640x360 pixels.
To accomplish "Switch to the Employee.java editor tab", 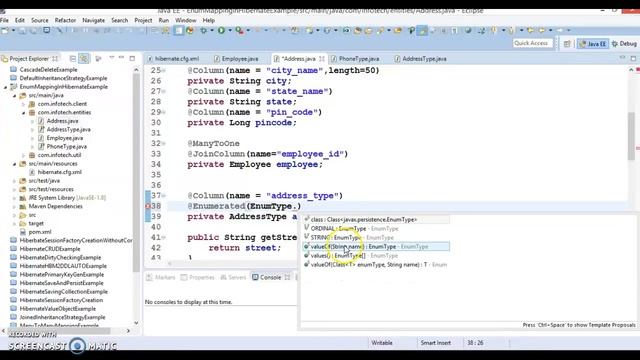I will [x=236, y=59].
